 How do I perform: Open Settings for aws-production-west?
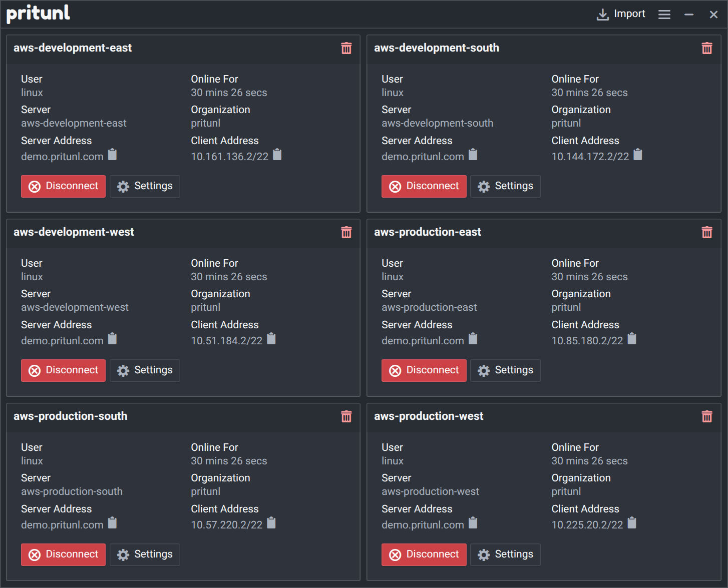pos(505,554)
